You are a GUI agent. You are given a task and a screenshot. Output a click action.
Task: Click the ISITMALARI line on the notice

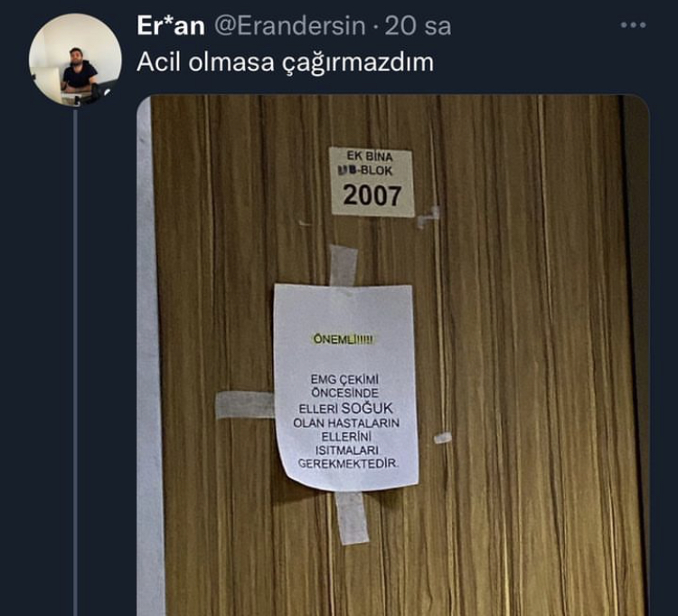(x=347, y=450)
